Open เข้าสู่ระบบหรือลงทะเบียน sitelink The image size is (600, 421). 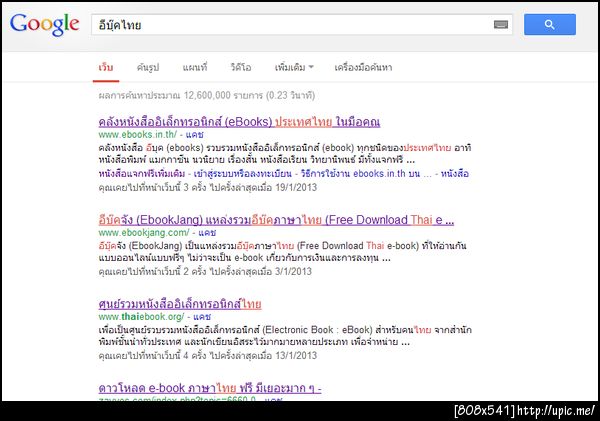[243, 173]
